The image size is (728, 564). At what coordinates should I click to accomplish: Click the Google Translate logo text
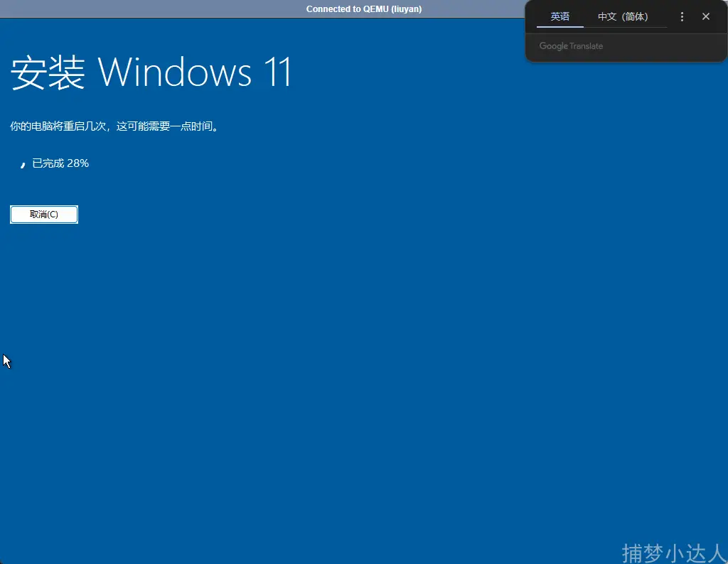tap(571, 46)
